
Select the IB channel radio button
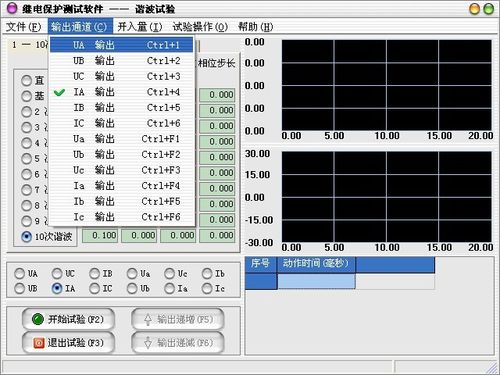94,274
